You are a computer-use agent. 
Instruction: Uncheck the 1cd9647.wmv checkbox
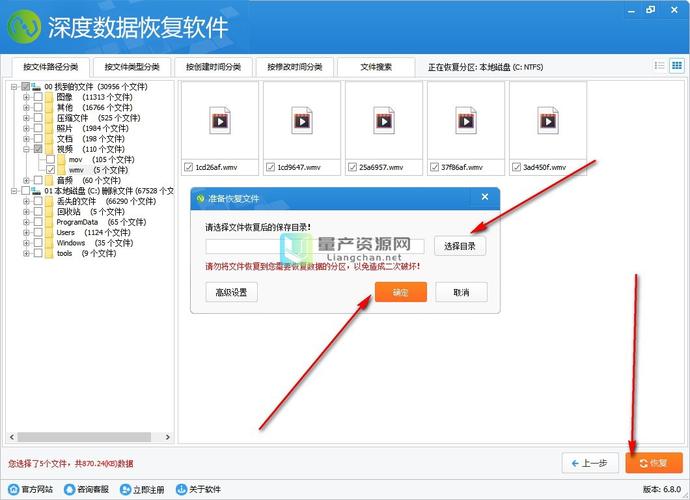click(x=270, y=167)
